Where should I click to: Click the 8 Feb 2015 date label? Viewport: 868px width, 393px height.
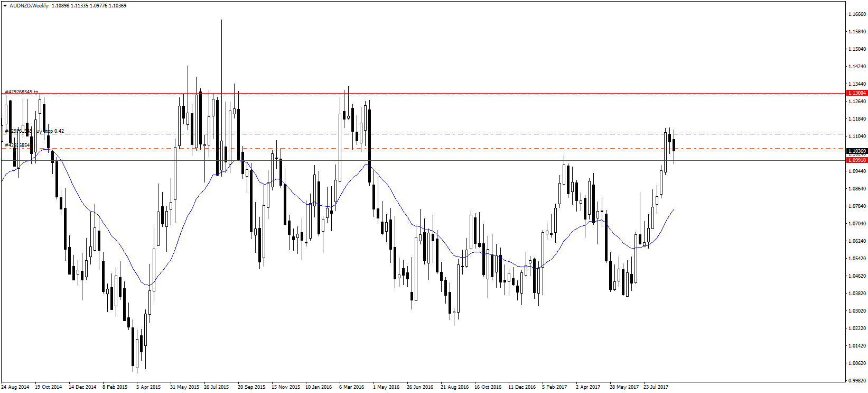pos(115,387)
